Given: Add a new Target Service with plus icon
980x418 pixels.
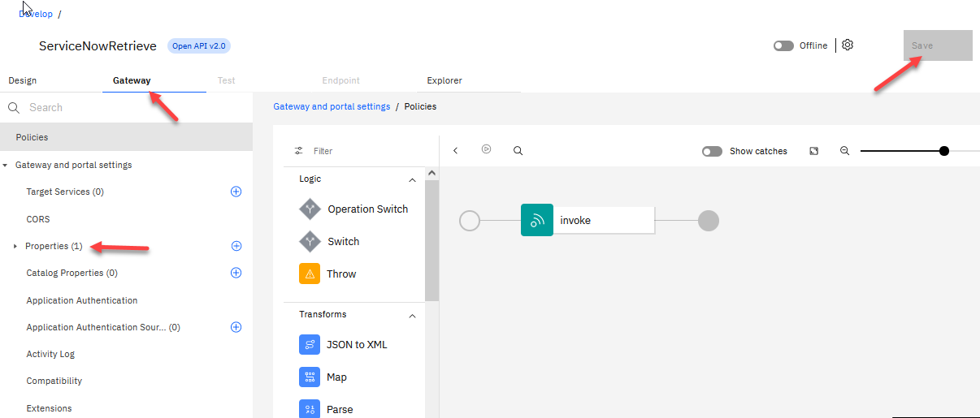Looking at the screenshot, I should coord(236,192).
